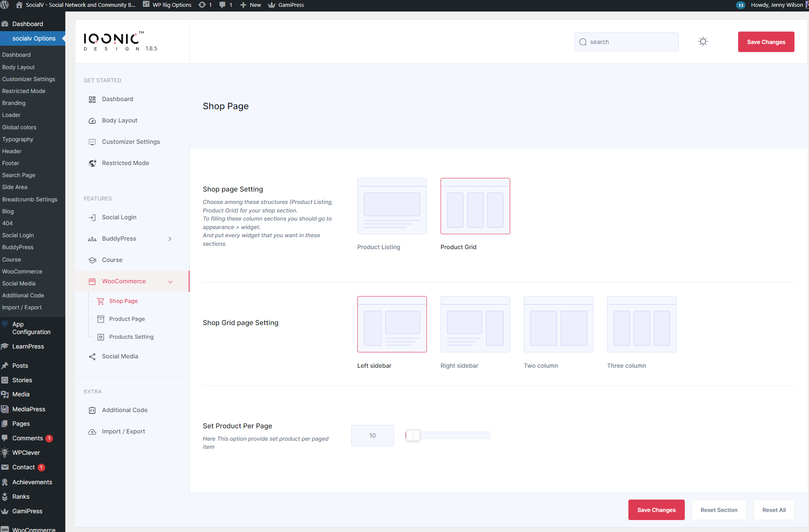The image size is (809, 532).
Task: Click the WordPress logo icon in admin bar
Action: click(5, 5)
